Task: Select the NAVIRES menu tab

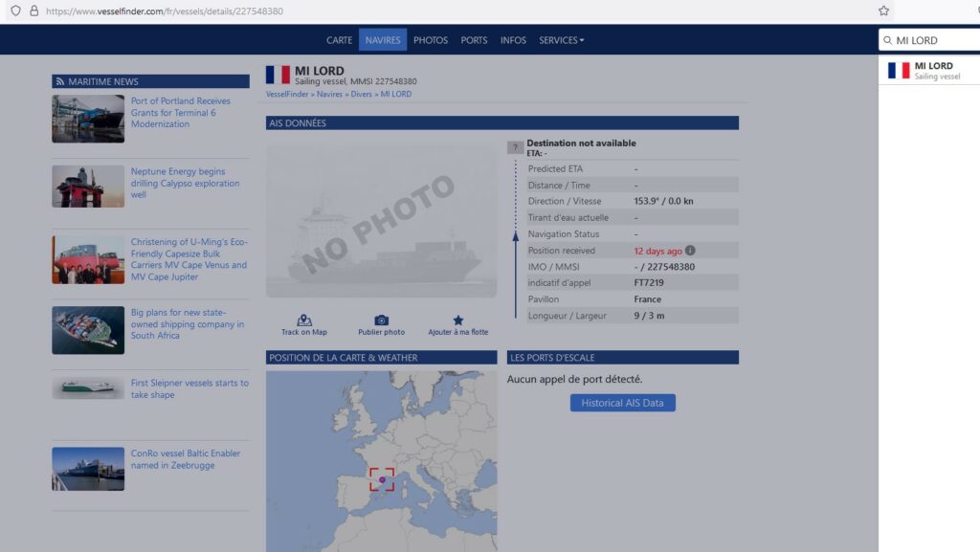Action: (383, 40)
